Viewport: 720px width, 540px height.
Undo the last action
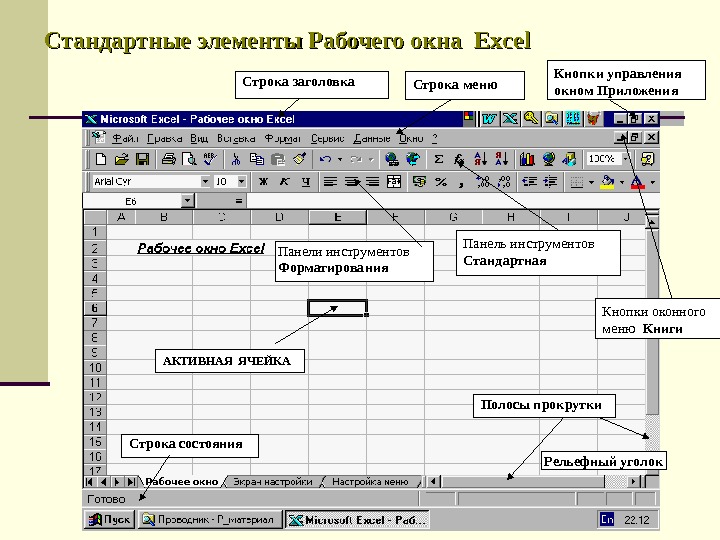325,159
